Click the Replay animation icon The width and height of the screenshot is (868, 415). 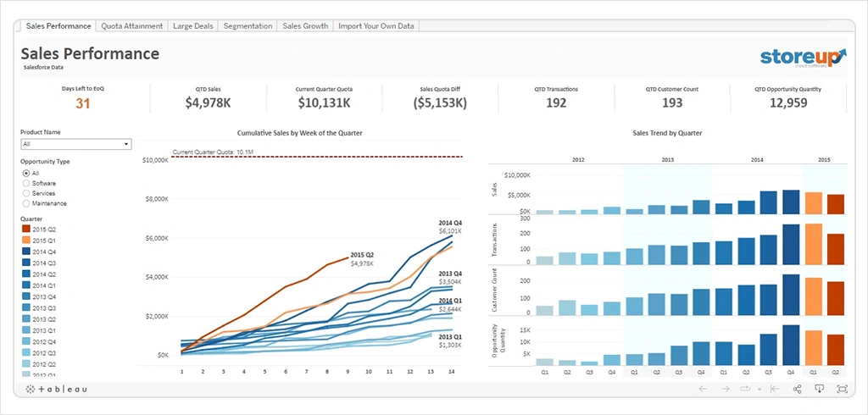click(746, 389)
